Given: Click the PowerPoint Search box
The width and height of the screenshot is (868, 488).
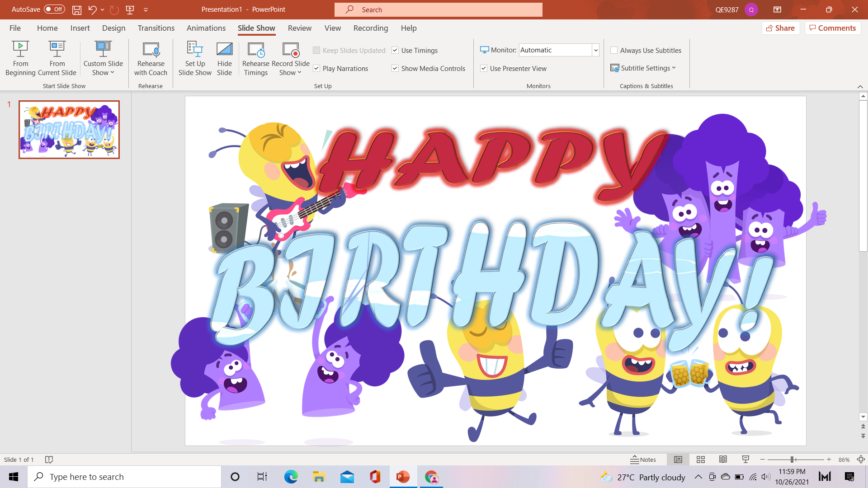Looking at the screenshot, I should click(438, 9).
